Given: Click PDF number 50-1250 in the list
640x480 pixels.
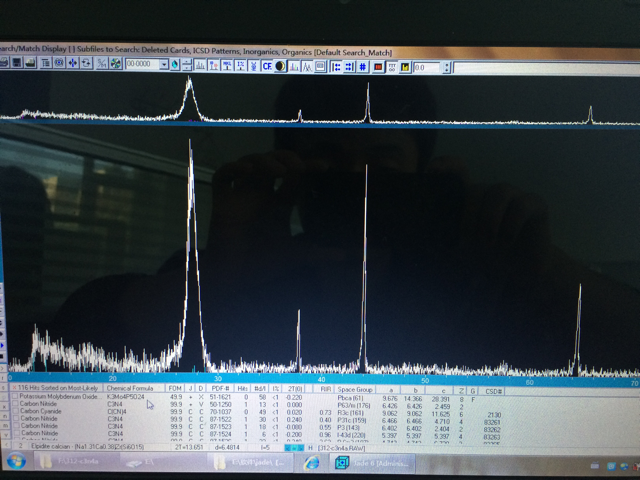Looking at the screenshot, I should click(x=220, y=404).
